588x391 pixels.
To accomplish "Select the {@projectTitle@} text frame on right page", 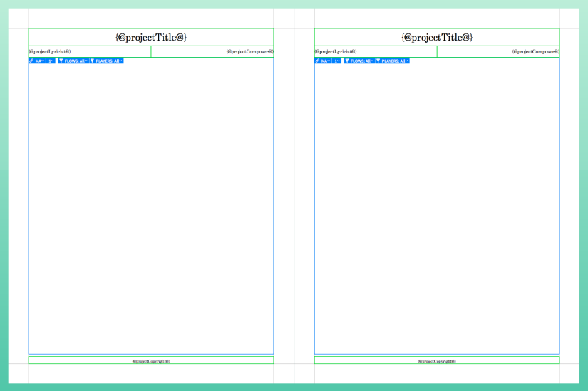I will pos(437,37).
